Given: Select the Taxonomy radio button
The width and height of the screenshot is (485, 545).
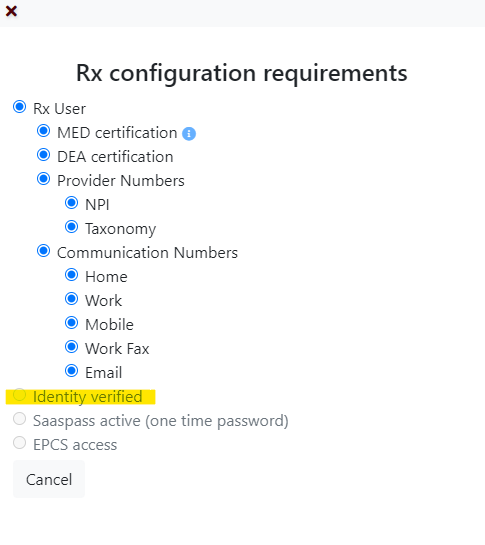Looking at the screenshot, I should click(72, 227).
